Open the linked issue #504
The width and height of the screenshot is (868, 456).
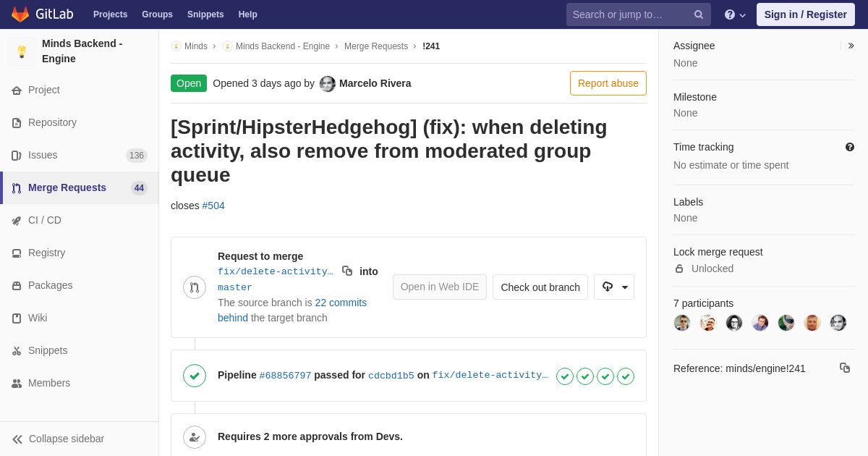click(x=213, y=206)
